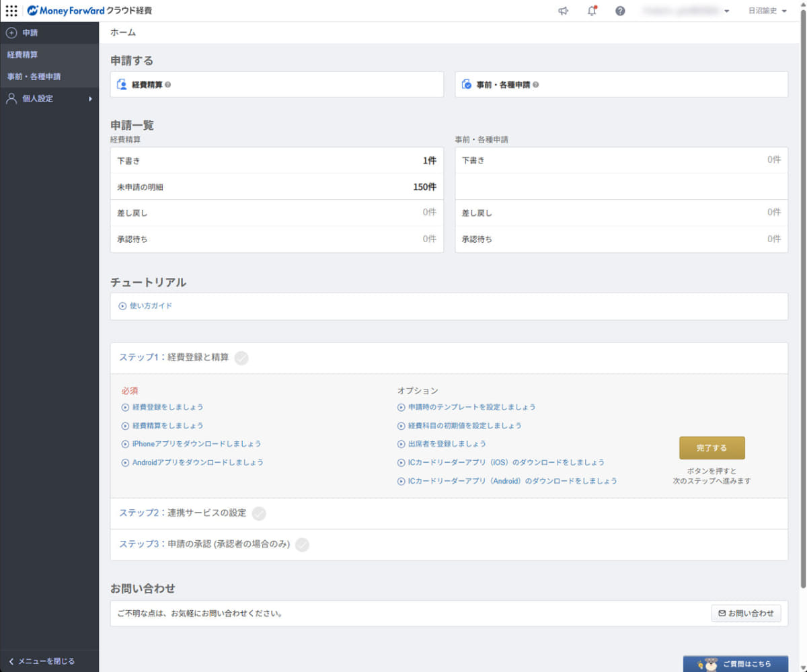Open the 日沼諭史 user menu

(x=765, y=11)
